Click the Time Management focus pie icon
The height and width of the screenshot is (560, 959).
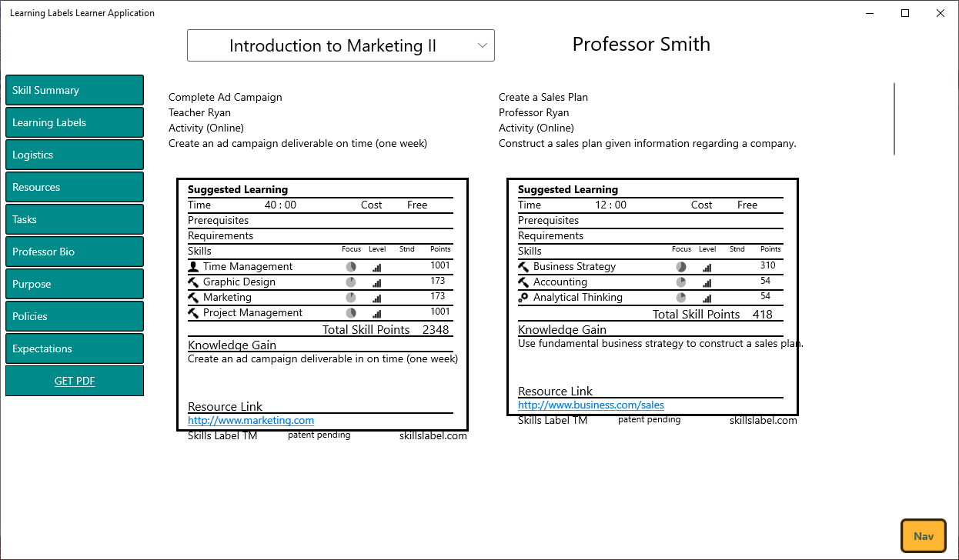[x=351, y=267]
